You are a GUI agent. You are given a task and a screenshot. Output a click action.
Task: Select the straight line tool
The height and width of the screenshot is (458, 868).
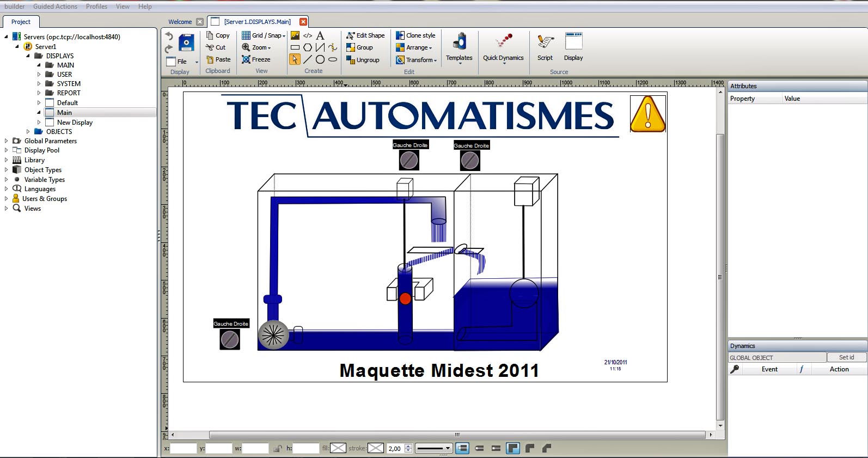pyautogui.click(x=308, y=59)
